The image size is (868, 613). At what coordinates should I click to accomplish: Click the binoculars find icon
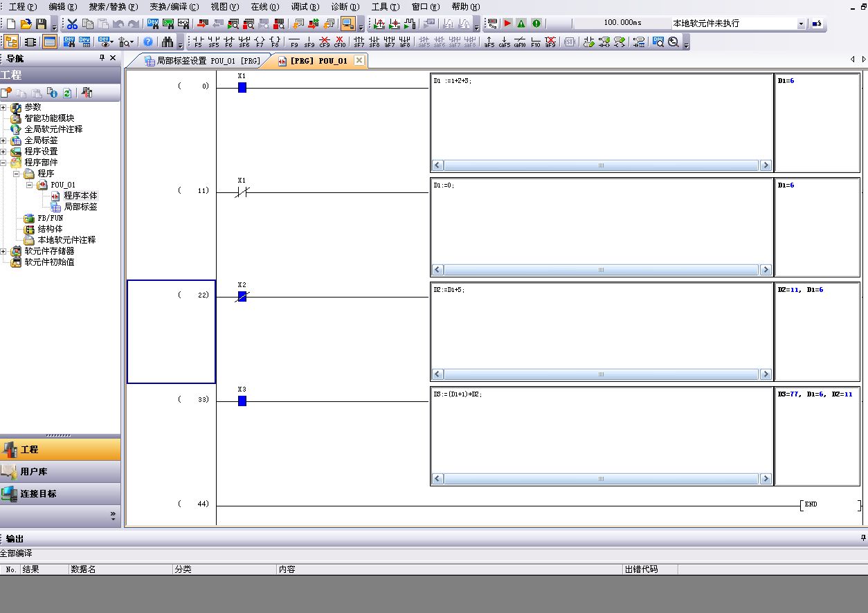(x=167, y=42)
